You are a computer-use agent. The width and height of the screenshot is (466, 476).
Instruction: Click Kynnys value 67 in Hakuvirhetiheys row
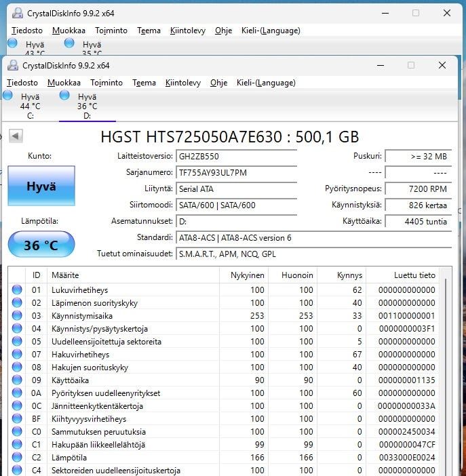tap(357, 354)
